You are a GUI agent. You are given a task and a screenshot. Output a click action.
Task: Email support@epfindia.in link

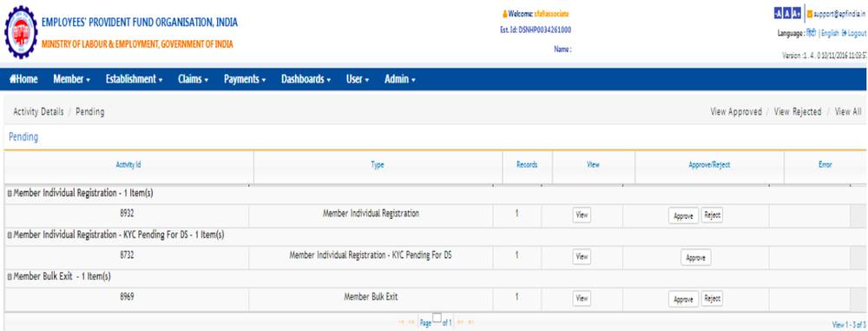tap(839, 14)
